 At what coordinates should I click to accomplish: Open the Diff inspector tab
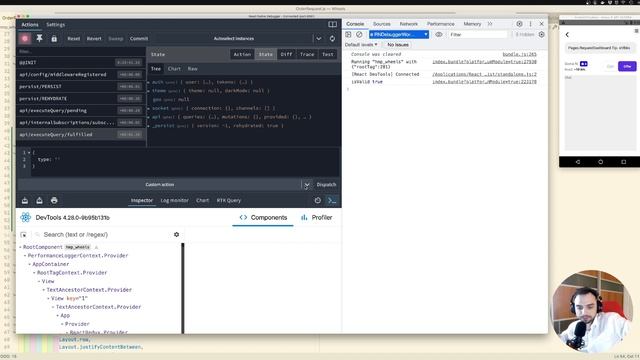pos(287,54)
